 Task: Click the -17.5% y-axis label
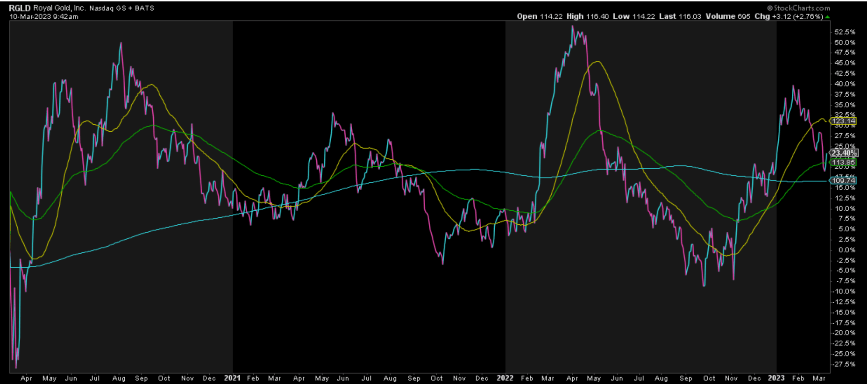[845, 322]
